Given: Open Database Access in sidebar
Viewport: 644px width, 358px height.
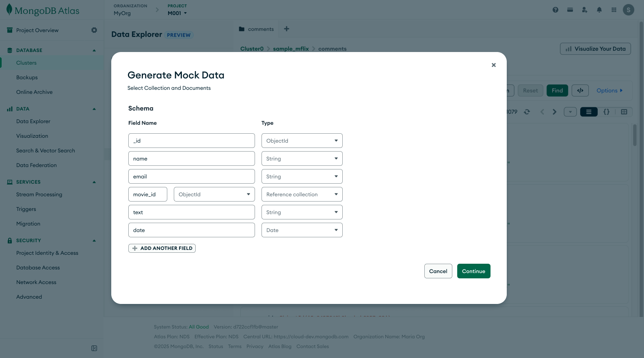Looking at the screenshot, I should pyautogui.click(x=38, y=268).
